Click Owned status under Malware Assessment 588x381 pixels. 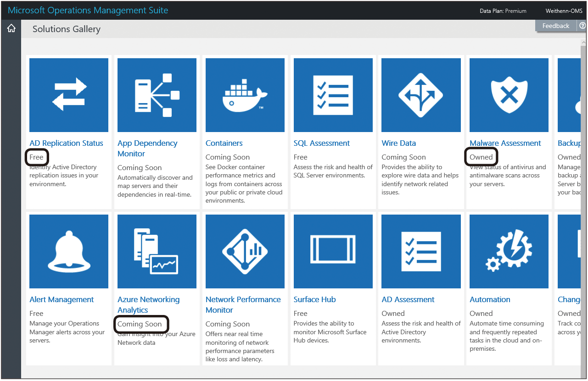pos(481,157)
